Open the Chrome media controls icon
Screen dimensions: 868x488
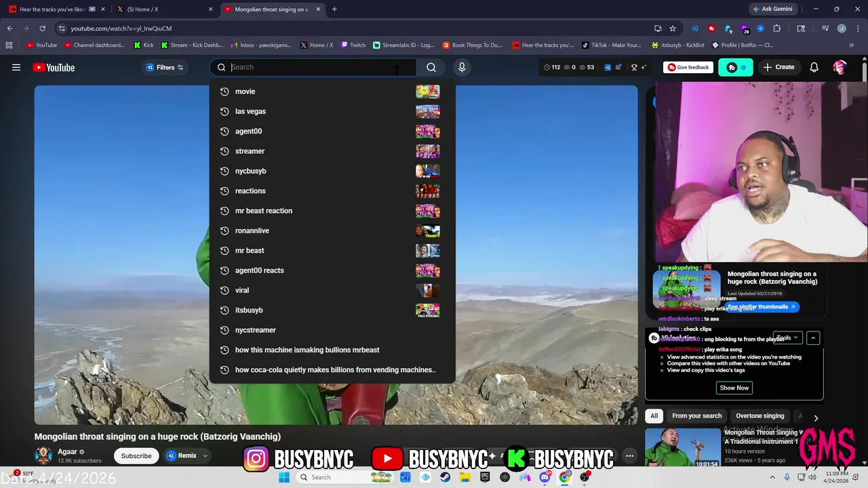pyautogui.click(x=825, y=28)
